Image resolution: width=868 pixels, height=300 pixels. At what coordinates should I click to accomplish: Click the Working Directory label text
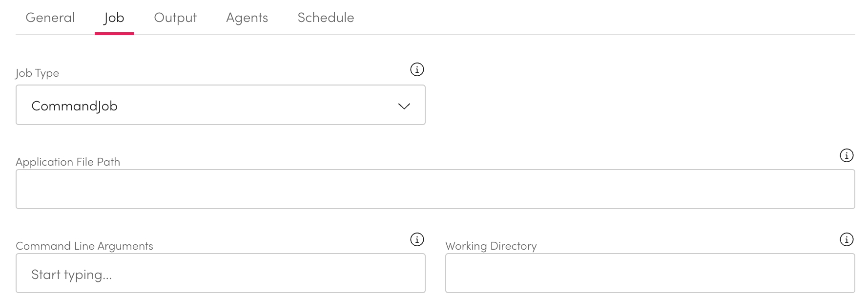point(491,246)
